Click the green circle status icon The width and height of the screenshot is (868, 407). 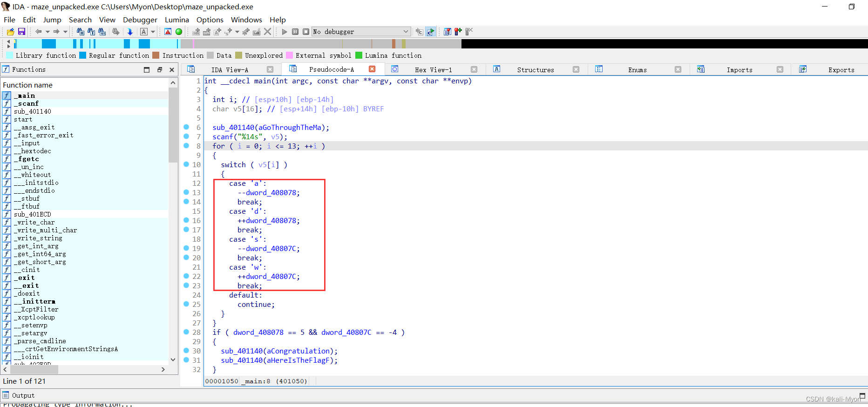[179, 32]
